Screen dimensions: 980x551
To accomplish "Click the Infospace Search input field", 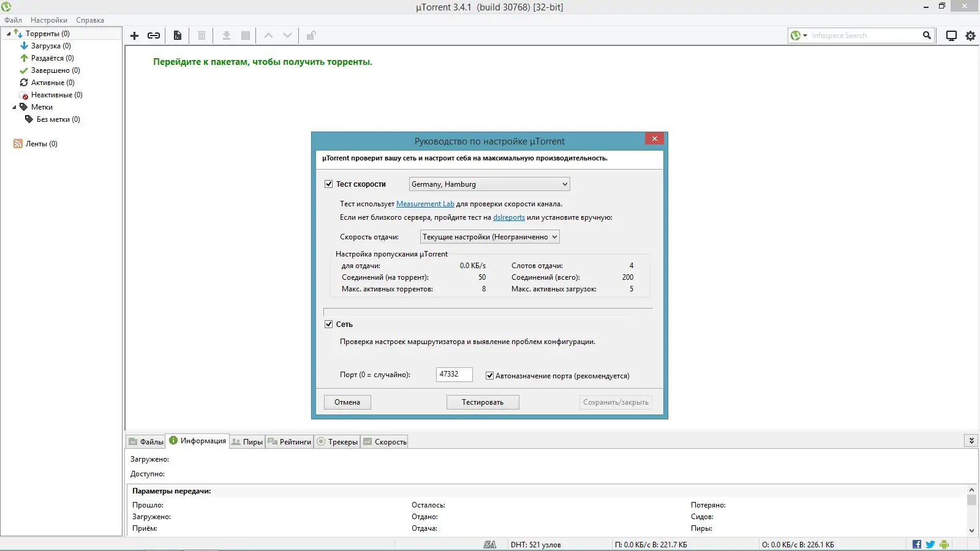I will coord(864,36).
